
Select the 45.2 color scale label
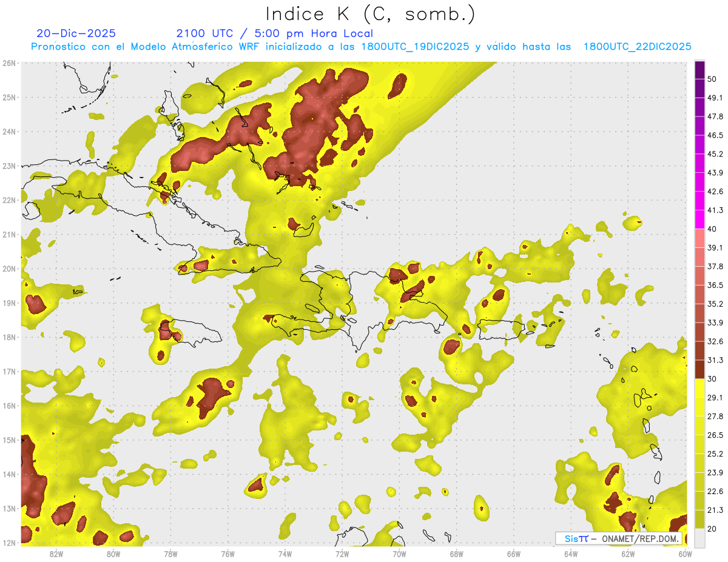click(715, 154)
